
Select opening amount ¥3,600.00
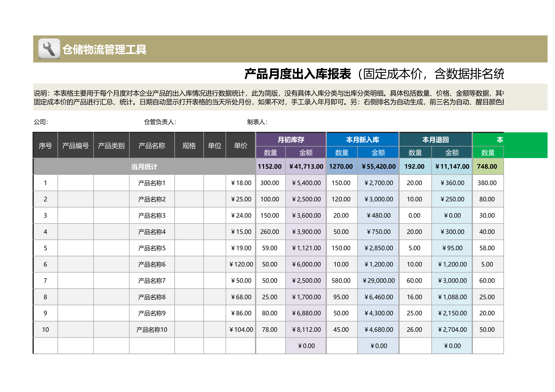coord(306,216)
